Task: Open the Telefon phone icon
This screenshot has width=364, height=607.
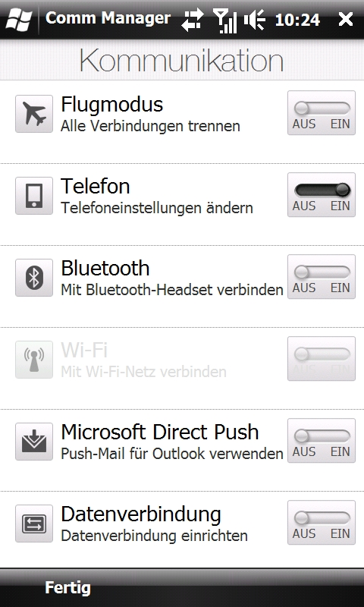Action: 34,196
